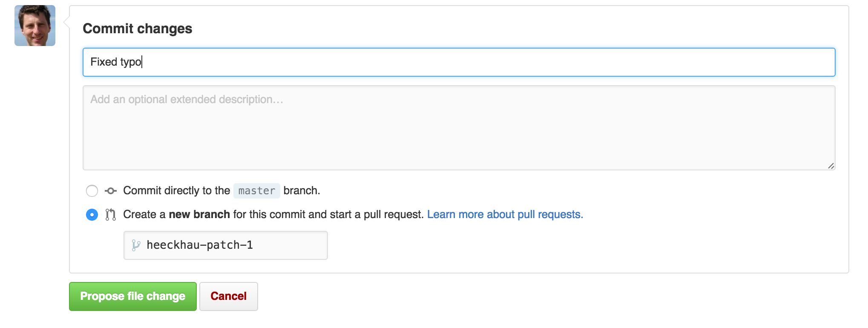Select the 'Commit directly to the master branch' radio
The height and width of the screenshot is (328, 868).
(92, 191)
